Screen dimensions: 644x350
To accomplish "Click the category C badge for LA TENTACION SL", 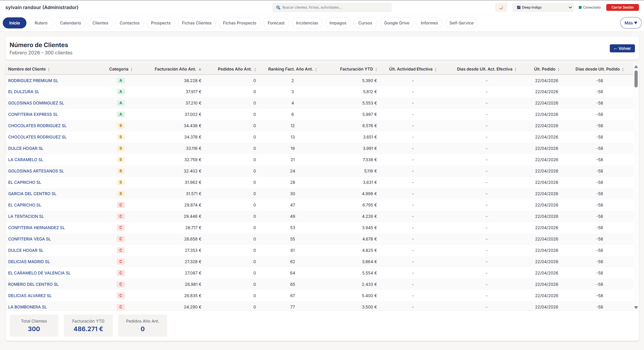I will click(x=121, y=216).
